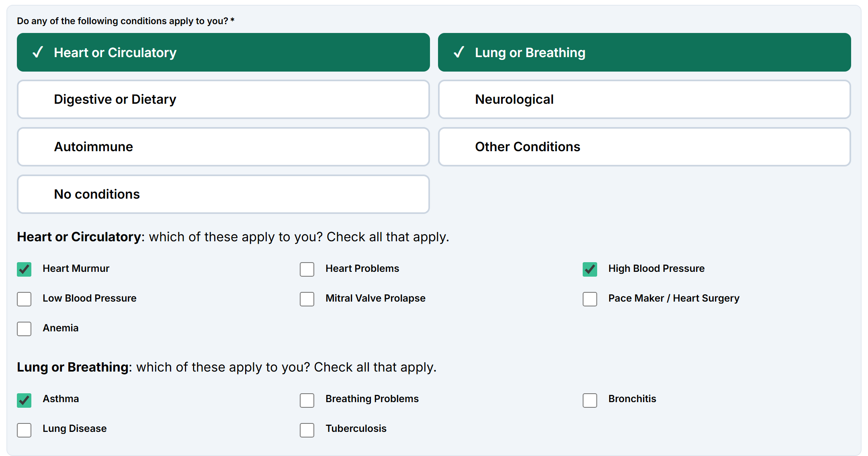Image resolution: width=868 pixels, height=456 pixels.
Task: Choose the Autoimmune condition option
Action: click(223, 147)
